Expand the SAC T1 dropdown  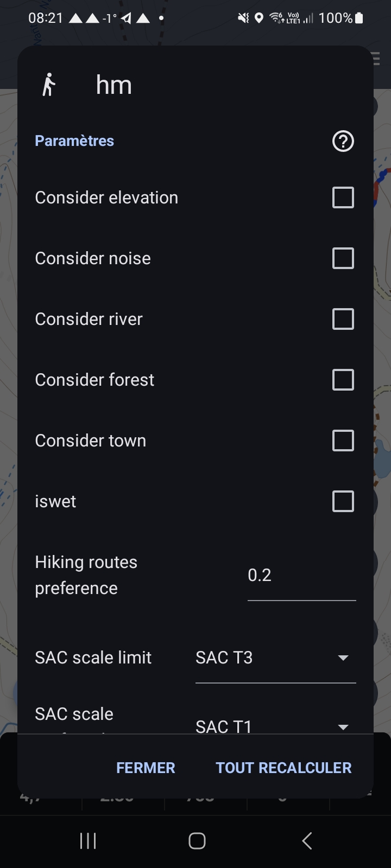pyautogui.click(x=275, y=725)
